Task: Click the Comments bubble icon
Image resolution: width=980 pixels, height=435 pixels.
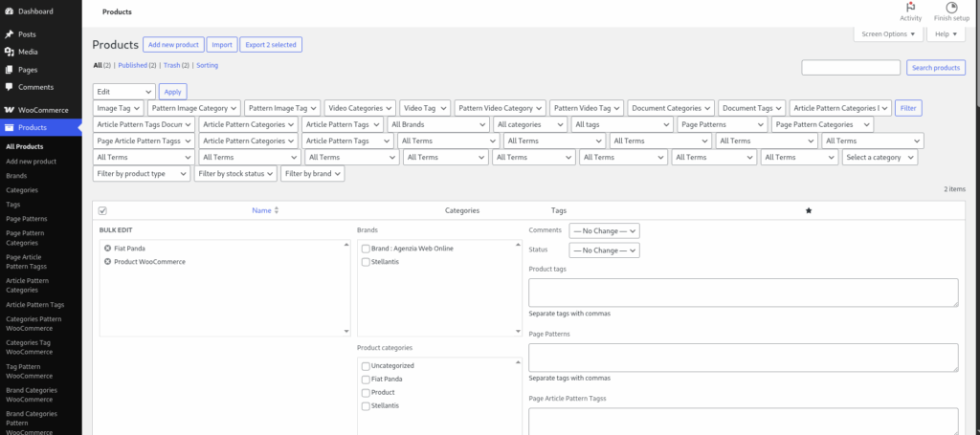Action: (x=10, y=87)
